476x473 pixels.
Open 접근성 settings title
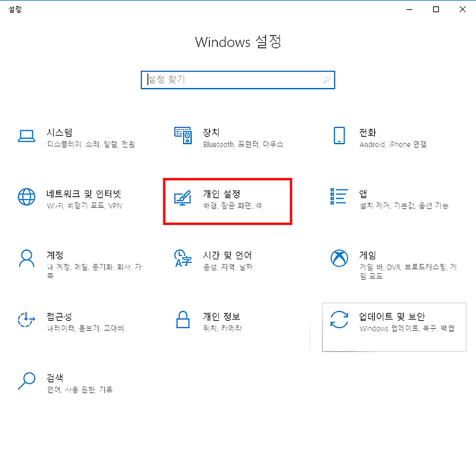[59, 317]
